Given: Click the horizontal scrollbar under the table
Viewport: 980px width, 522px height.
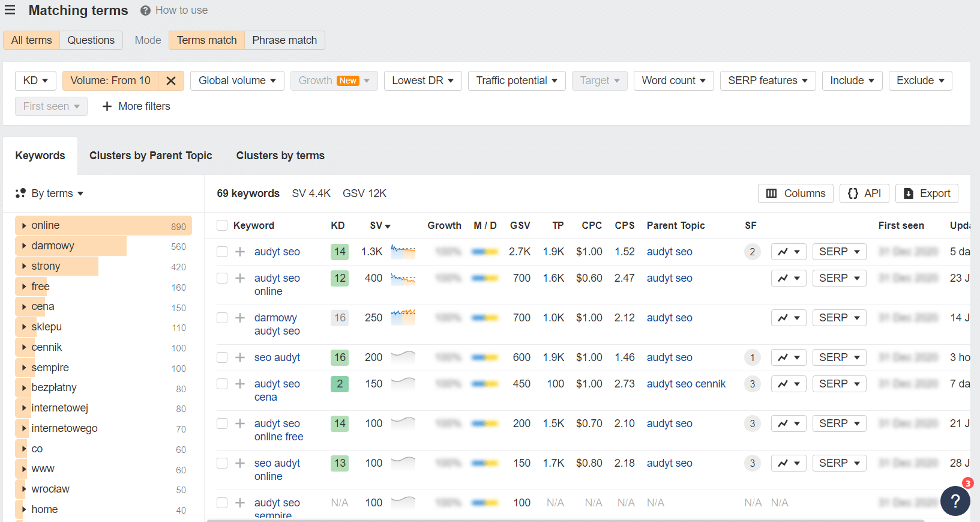Looking at the screenshot, I should 565,520.
